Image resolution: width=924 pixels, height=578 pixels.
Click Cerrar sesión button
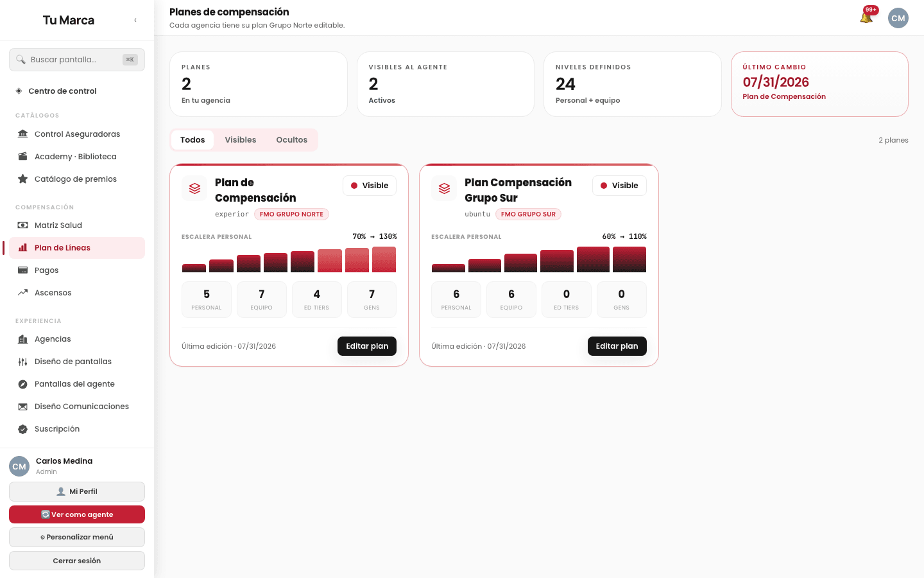[77, 561]
